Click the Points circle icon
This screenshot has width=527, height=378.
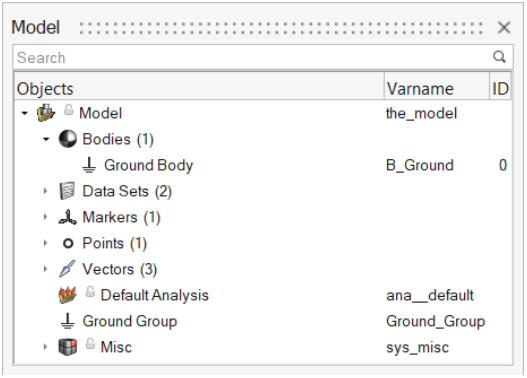[x=68, y=243]
